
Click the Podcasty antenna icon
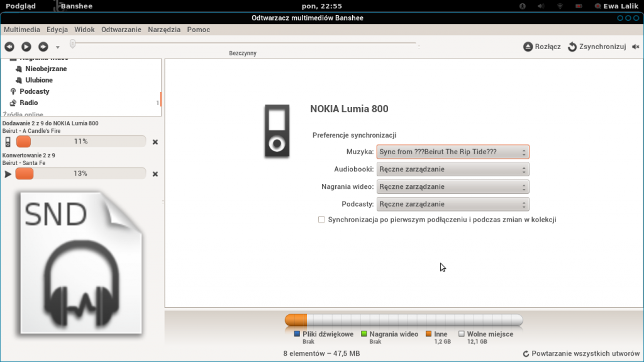point(13,91)
